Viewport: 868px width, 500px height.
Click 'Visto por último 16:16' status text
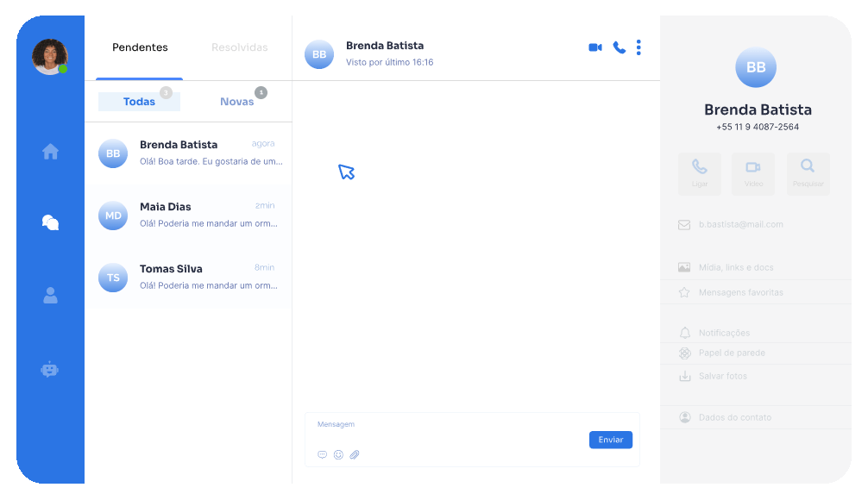[x=390, y=62]
